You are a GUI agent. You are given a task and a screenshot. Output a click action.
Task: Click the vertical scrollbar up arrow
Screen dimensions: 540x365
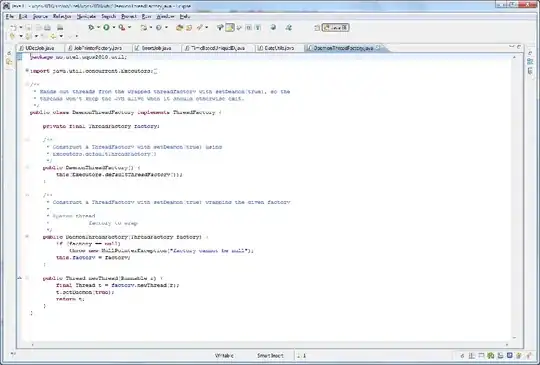(514, 57)
